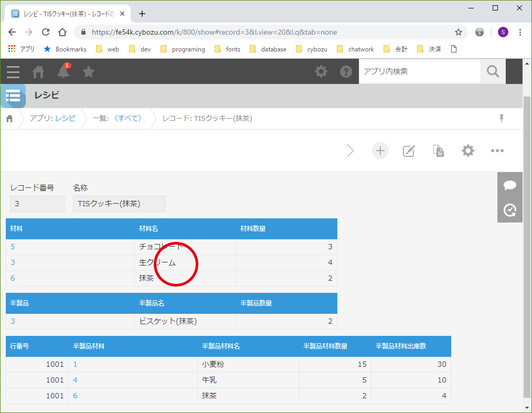
Task: Click the ビスケット(抹茶) cell
Action: coord(185,321)
